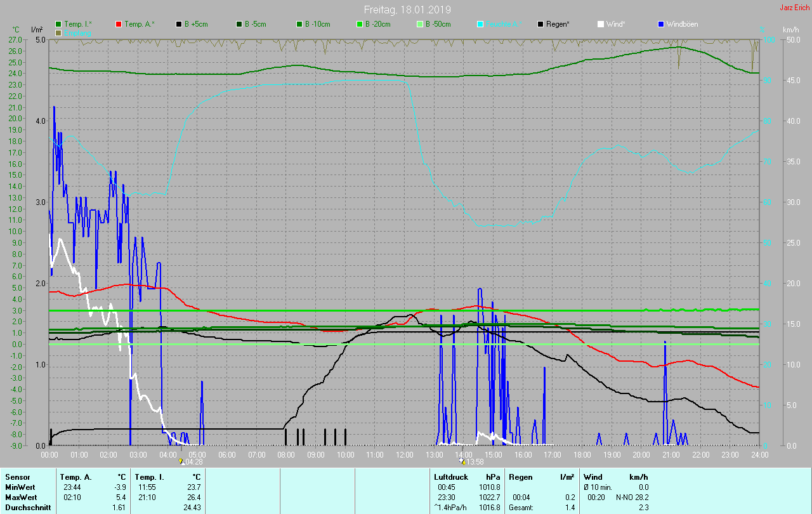Viewport: 812px width, 514px height.
Task: Click the Jarz Erich text in the corner
Action: (x=794, y=8)
